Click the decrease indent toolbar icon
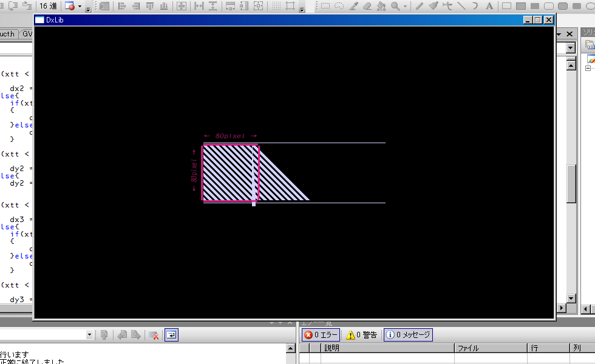 point(27,5)
